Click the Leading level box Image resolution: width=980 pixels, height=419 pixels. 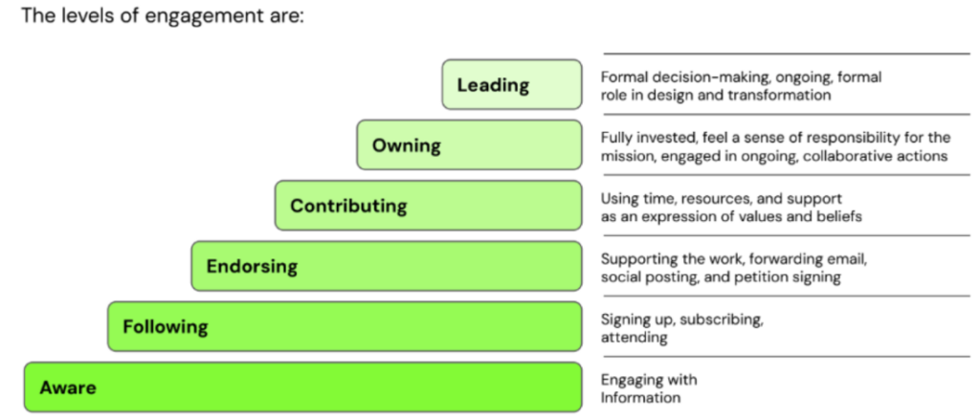(511, 85)
